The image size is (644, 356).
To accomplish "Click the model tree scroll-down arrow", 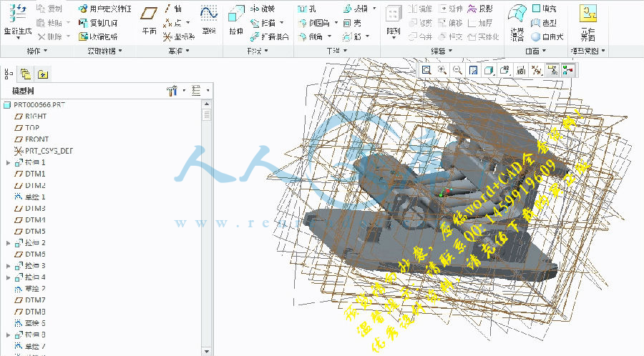I will (x=207, y=352).
